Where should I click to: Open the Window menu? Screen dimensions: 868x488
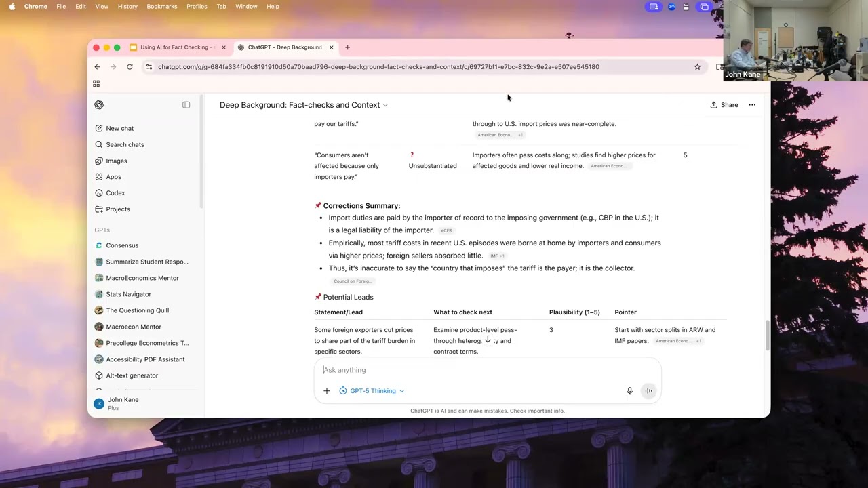click(x=246, y=7)
